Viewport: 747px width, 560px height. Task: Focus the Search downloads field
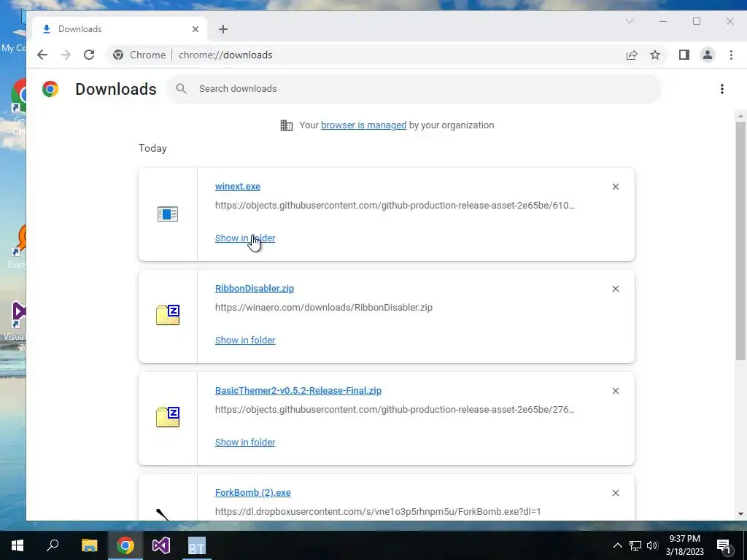coord(414,88)
